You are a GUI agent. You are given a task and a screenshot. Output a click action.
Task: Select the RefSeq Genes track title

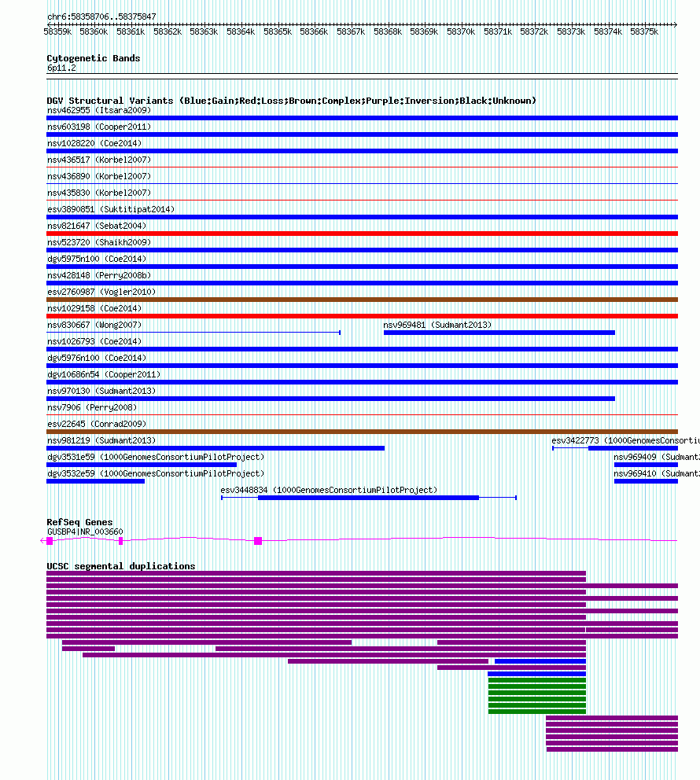[x=79, y=522]
